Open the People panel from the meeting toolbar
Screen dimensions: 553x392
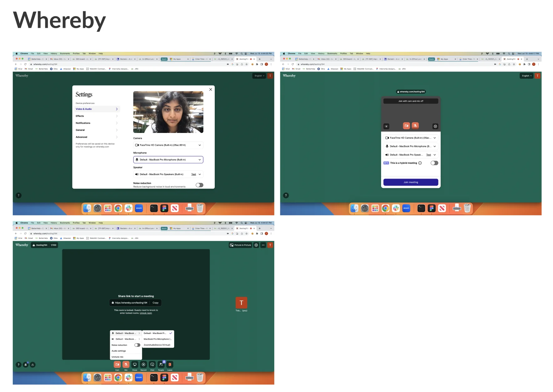161,365
